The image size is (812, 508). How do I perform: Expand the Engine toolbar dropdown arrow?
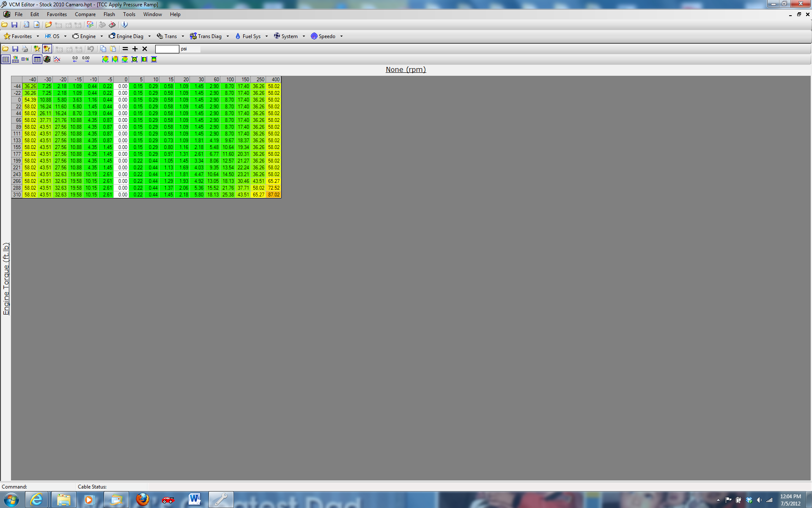pyautogui.click(x=101, y=36)
